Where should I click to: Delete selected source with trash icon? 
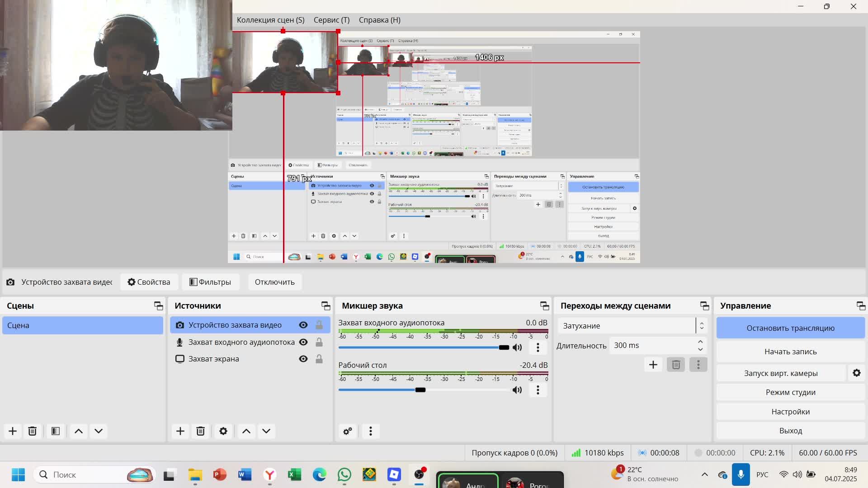tap(201, 431)
